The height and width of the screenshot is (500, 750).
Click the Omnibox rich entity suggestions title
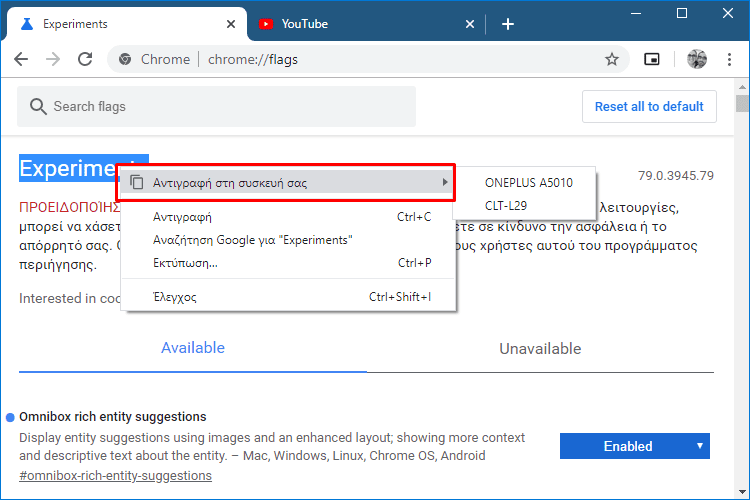112,417
